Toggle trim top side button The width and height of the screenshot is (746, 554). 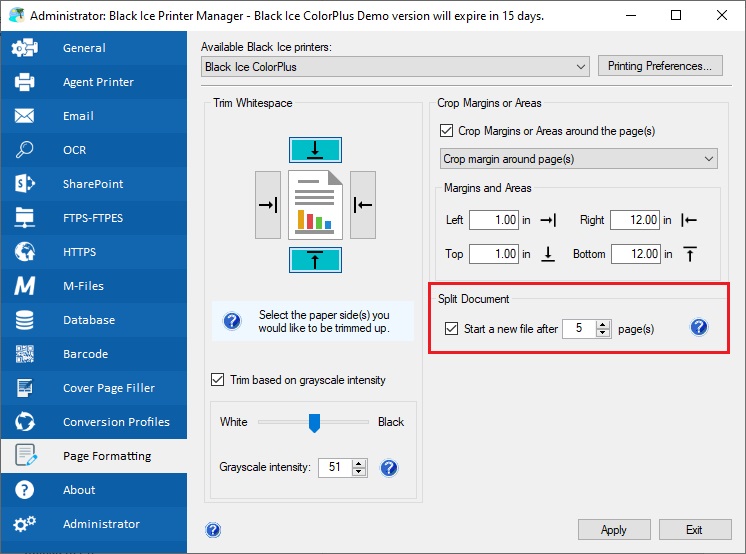(x=315, y=150)
